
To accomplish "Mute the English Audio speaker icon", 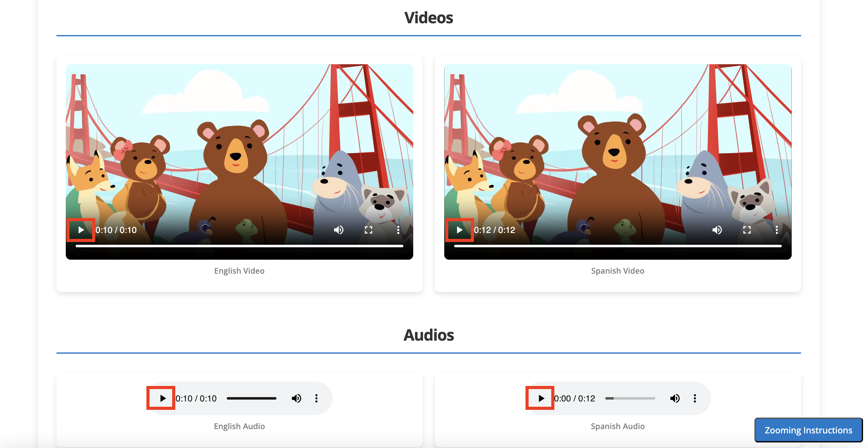I will click(x=296, y=398).
